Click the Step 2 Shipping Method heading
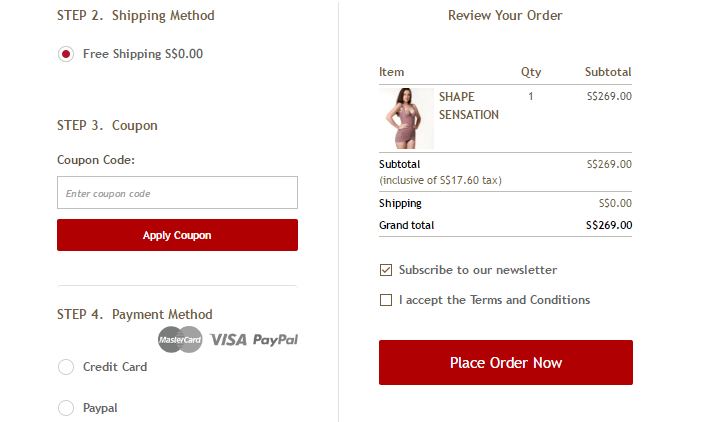Screen dimensions: 706x422 (x=136, y=15)
